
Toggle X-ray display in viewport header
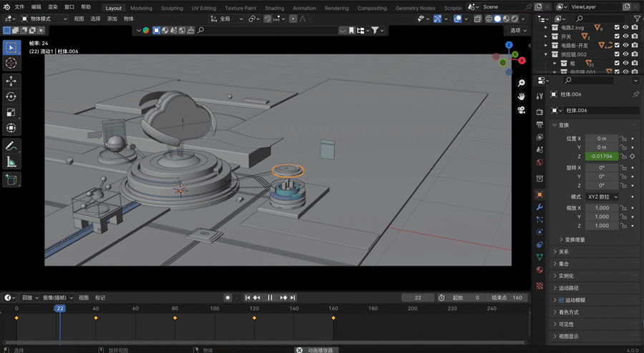coord(477,19)
